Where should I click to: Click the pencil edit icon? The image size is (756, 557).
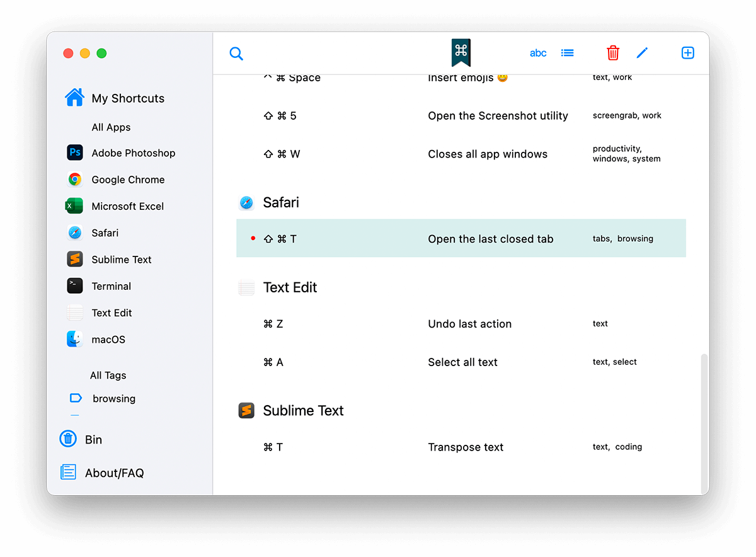point(642,53)
